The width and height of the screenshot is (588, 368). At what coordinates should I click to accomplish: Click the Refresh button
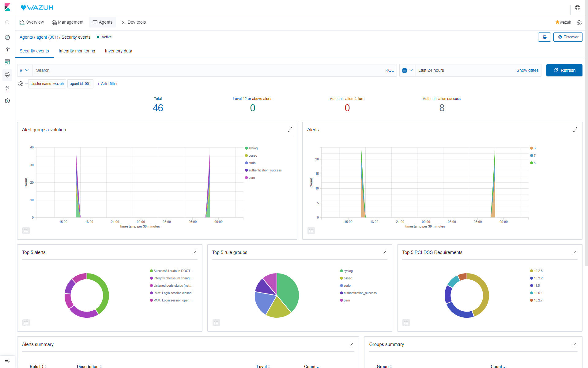point(564,70)
